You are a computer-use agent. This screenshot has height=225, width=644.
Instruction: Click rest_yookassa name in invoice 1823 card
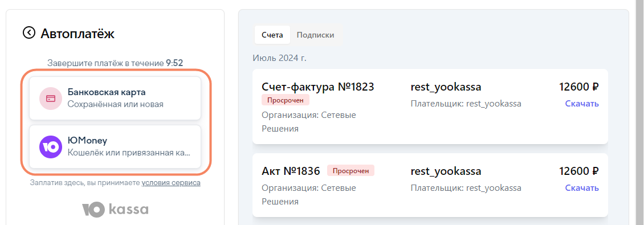coord(446,87)
